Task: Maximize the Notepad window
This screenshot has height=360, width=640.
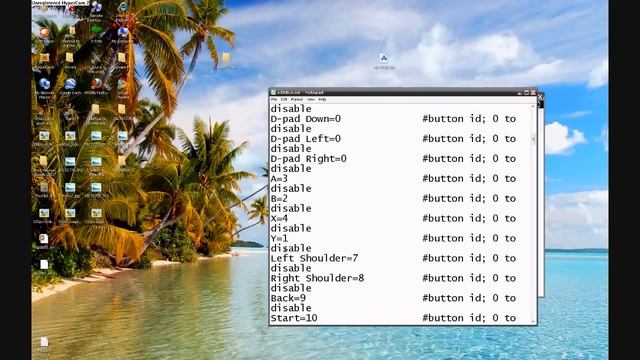Action: click(x=527, y=93)
